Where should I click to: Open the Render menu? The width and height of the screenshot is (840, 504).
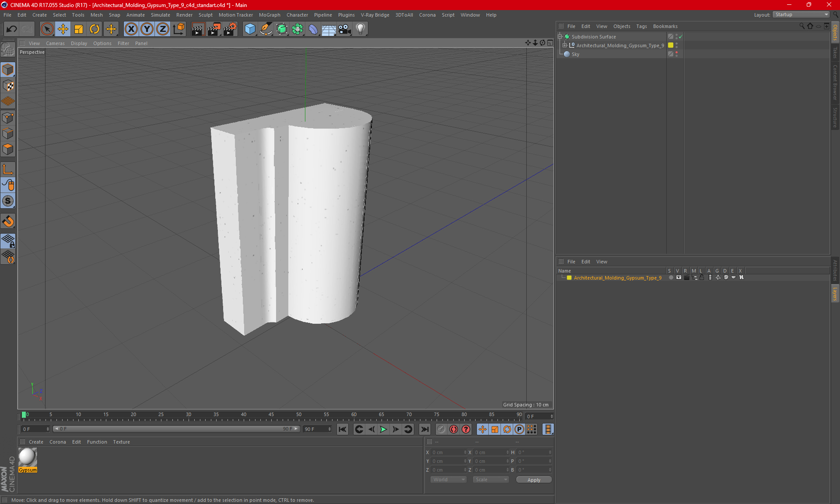click(184, 15)
